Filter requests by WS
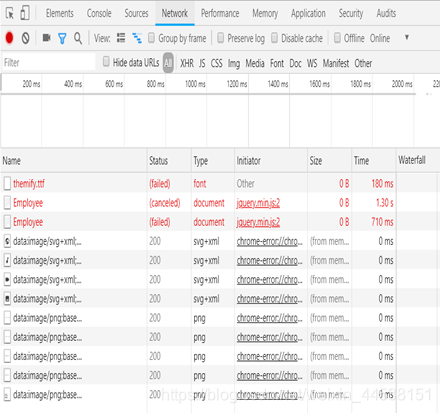The height and width of the screenshot is (413, 440). (312, 63)
